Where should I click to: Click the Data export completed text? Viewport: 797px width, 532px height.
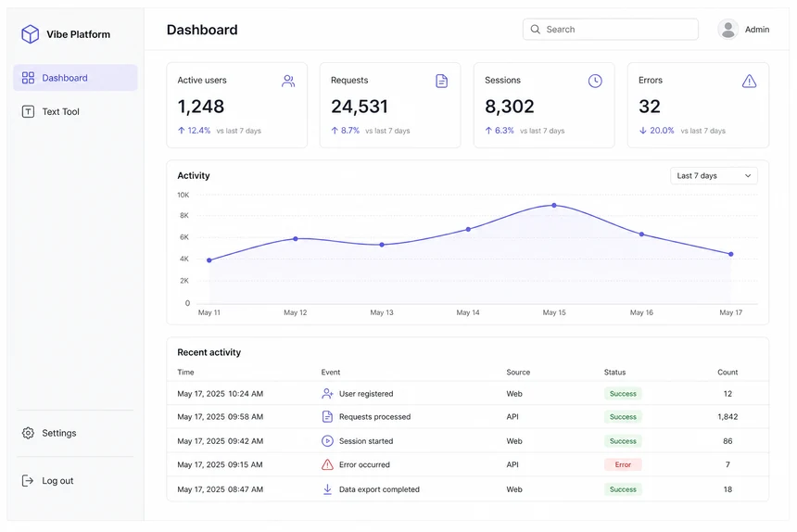(379, 489)
